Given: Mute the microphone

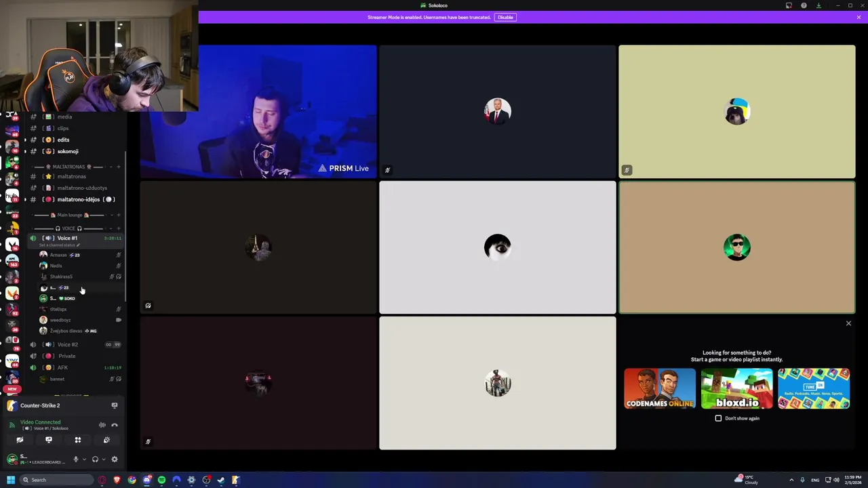Looking at the screenshot, I should [75, 460].
